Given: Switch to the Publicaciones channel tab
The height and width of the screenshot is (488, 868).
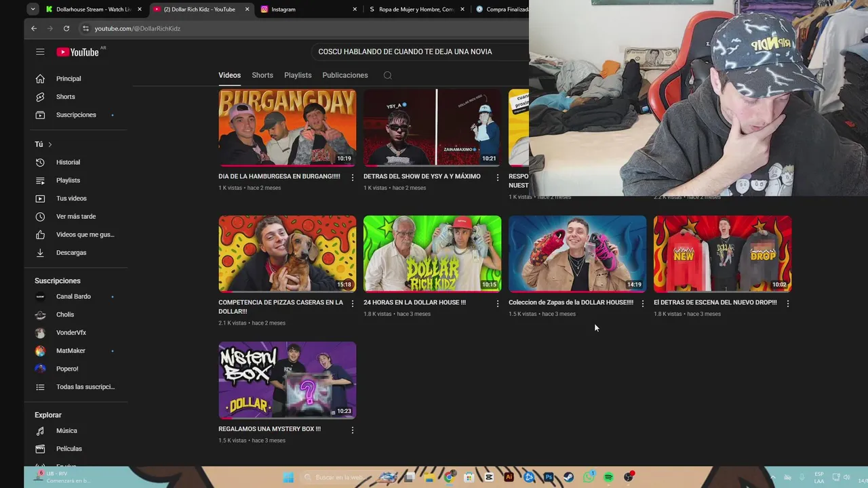Looking at the screenshot, I should pyautogui.click(x=345, y=75).
